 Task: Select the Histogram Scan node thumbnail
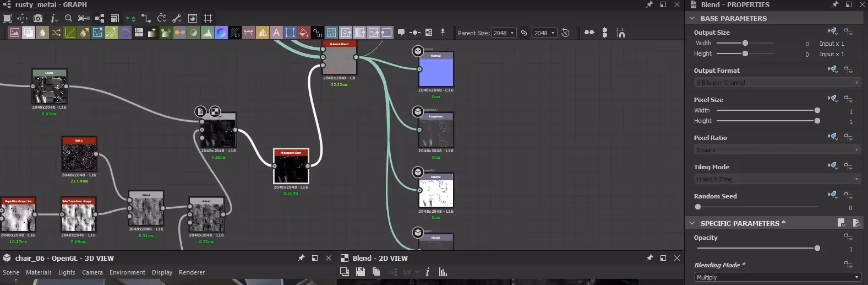291,166
